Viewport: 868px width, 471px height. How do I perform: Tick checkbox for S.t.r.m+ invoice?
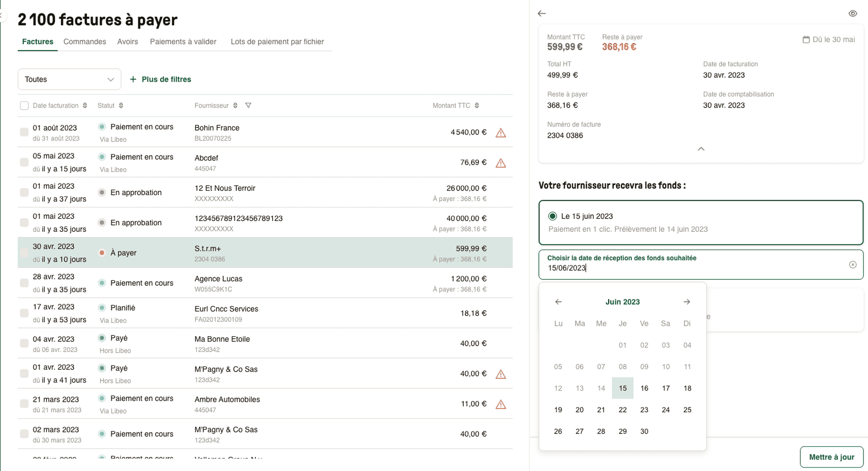click(24, 253)
